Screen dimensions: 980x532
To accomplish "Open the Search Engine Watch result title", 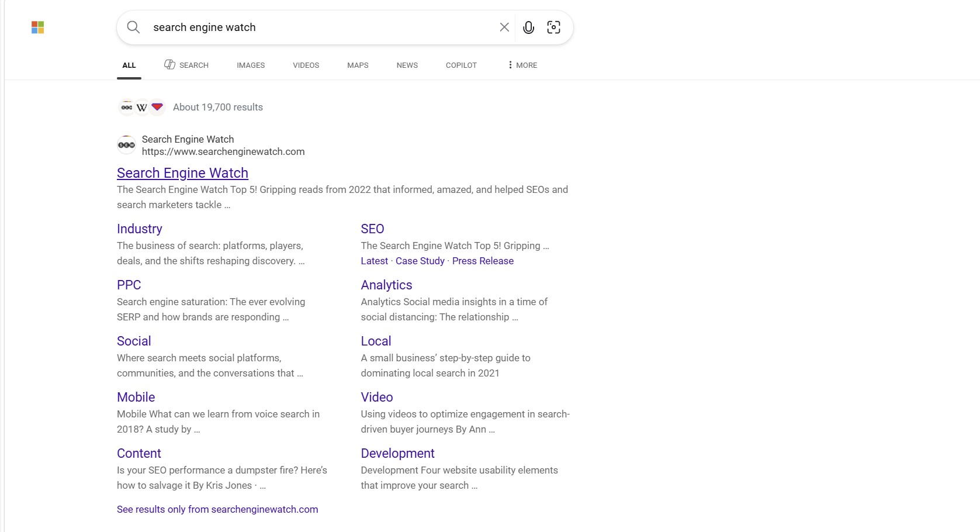I will (x=182, y=173).
